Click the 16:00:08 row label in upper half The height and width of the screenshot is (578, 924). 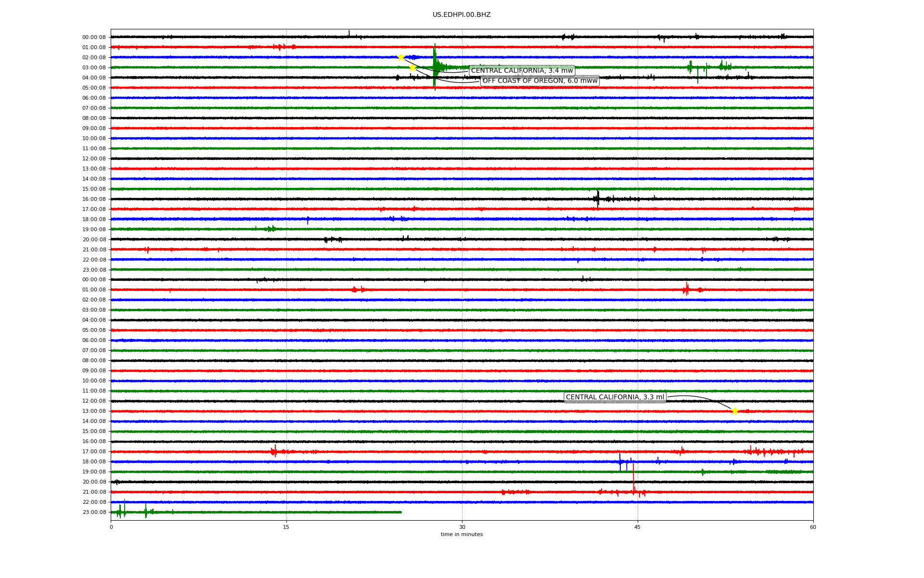pos(94,199)
